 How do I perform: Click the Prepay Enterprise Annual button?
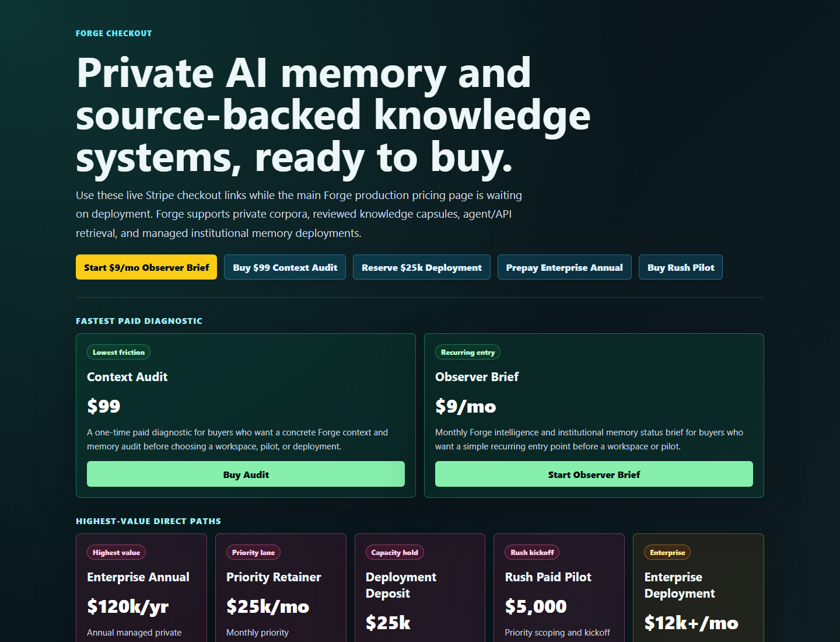click(565, 267)
